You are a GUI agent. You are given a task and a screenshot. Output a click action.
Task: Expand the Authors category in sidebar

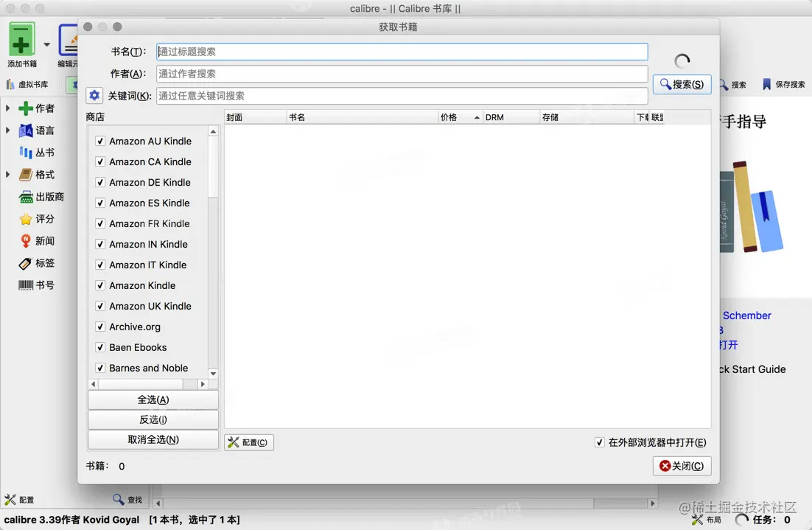tap(8, 108)
